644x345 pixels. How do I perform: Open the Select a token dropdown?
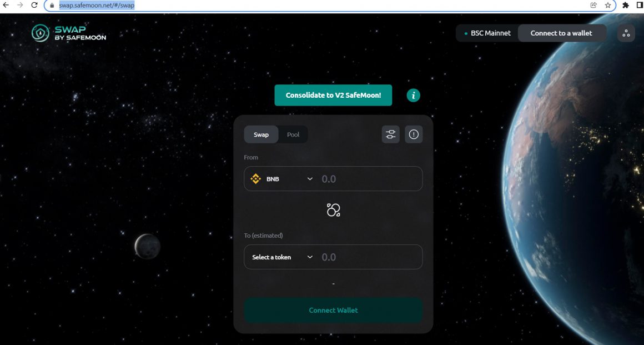pos(280,257)
